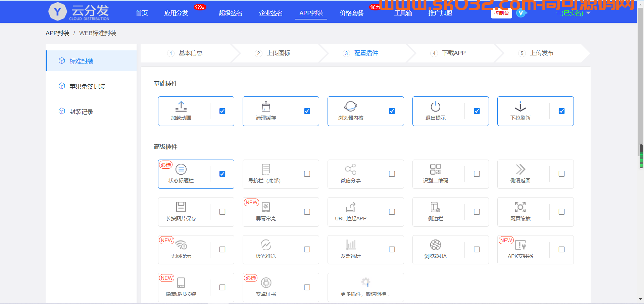Click the 清理缓存 broom icon
The image size is (644, 304).
pyautogui.click(x=266, y=106)
